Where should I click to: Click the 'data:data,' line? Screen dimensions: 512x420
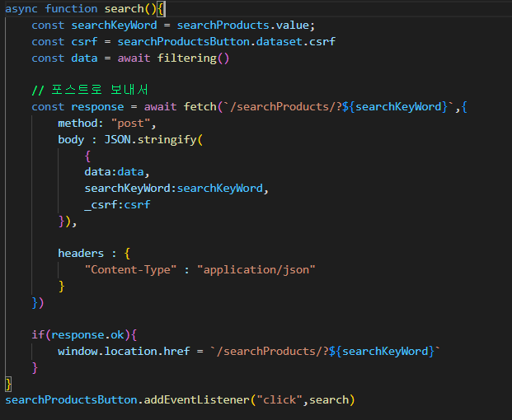pos(117,172)
